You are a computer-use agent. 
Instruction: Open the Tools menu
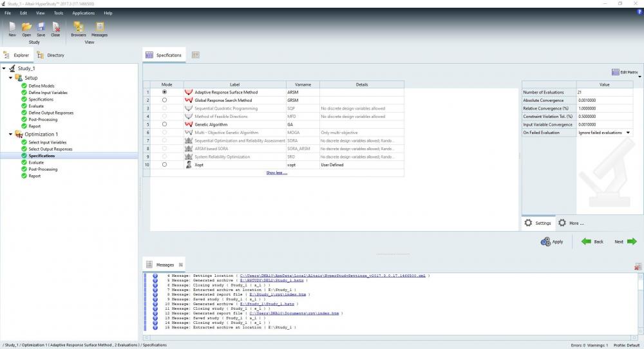[59, 13]
